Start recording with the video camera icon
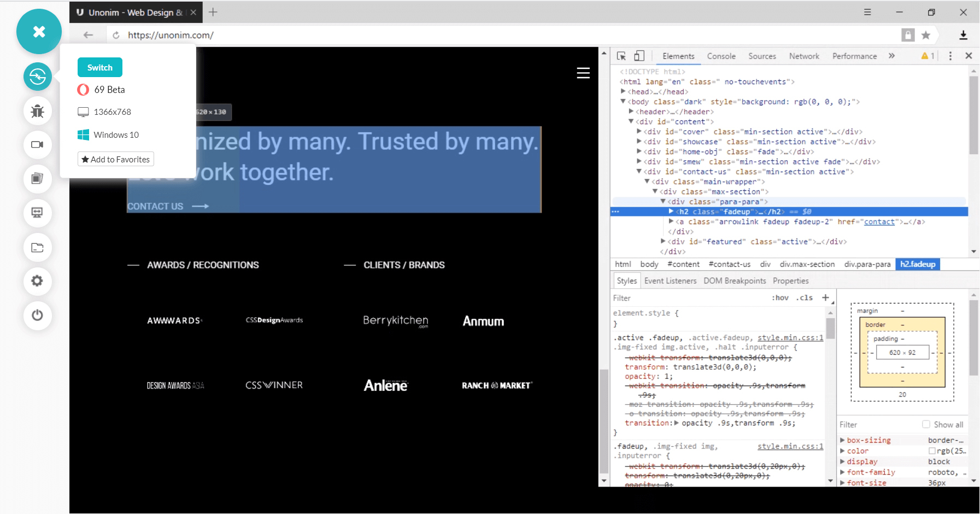Viewport: 980px width, 514px height. pos(37,145)
